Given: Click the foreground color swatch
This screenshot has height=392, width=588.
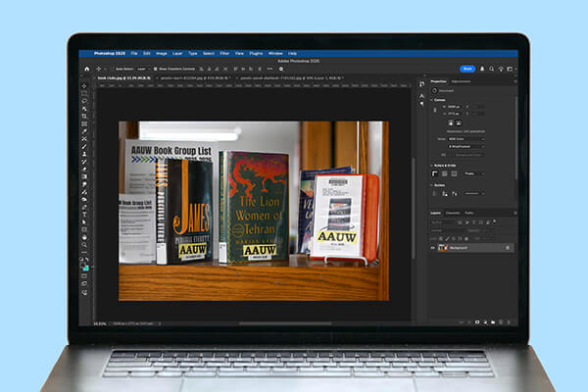Looking at the screenshot, I should pyautogui.click(x=83, y=265).
